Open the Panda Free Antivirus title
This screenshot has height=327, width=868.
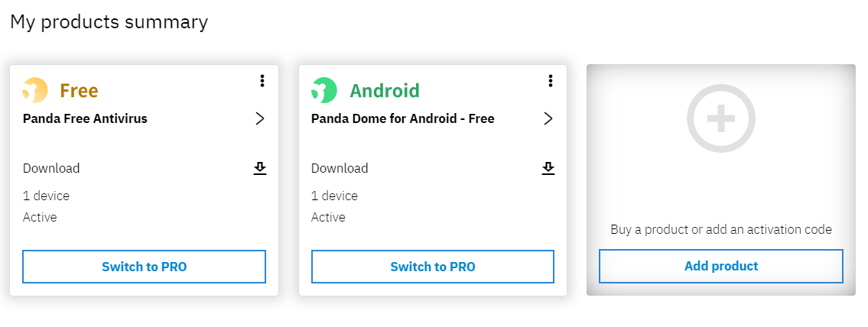point(85,118)
